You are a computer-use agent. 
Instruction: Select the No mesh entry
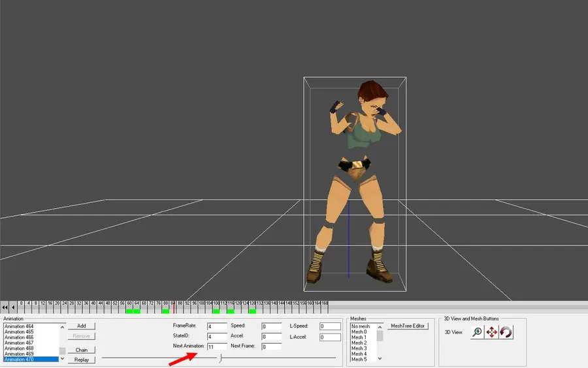click(361, 326)
